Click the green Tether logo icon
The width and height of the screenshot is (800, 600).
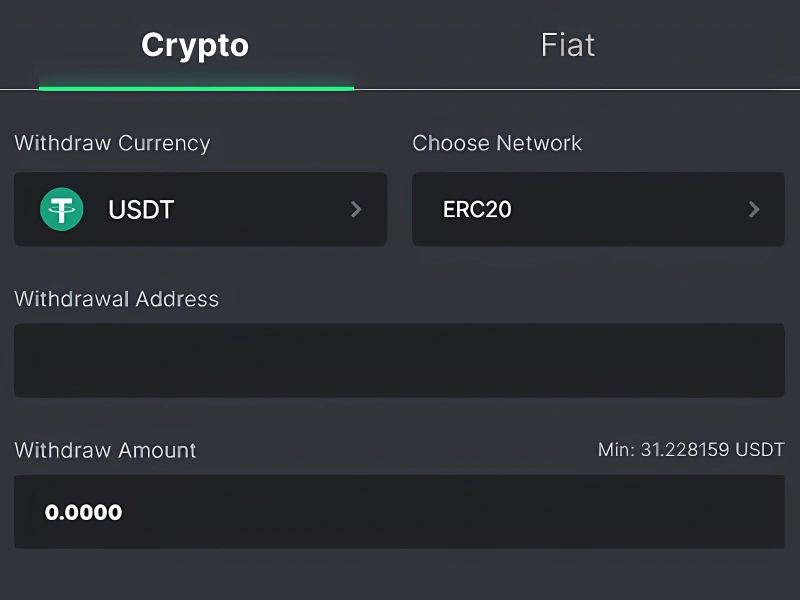(x=62, y=210)
